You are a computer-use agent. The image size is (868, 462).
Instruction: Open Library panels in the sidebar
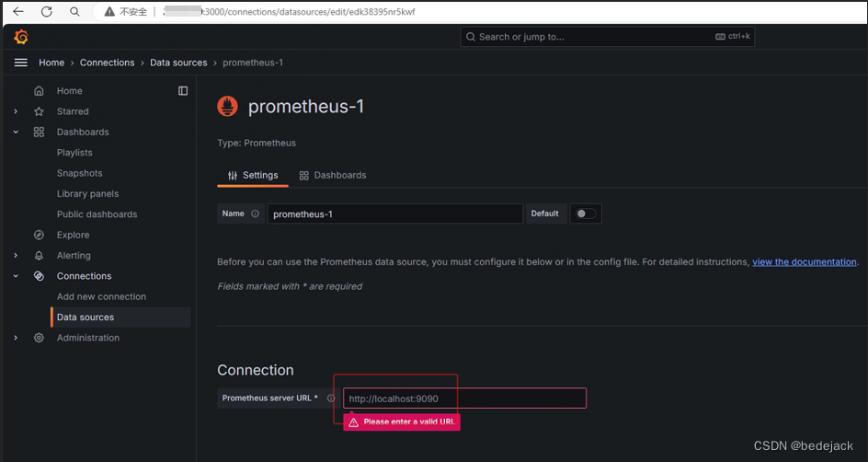88,193
